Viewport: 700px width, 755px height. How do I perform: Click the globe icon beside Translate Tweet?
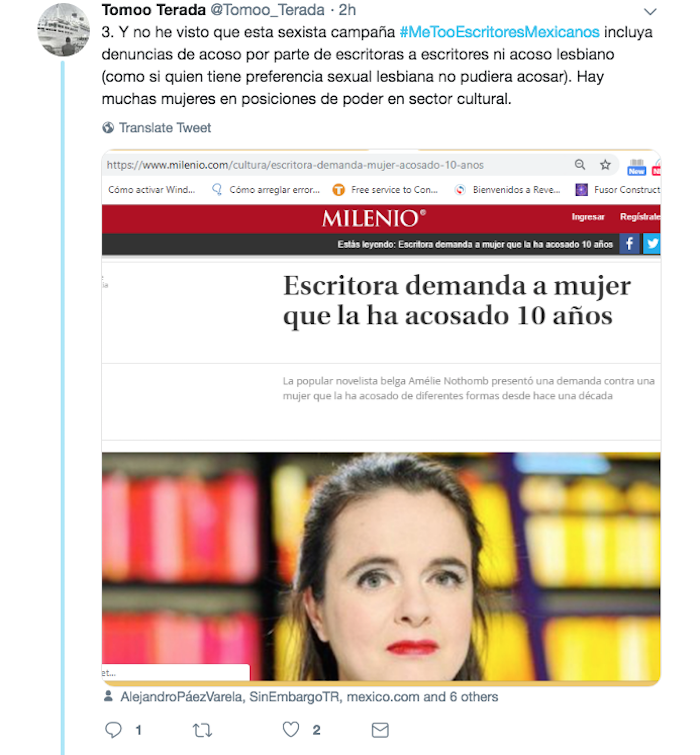click(108, 128)
